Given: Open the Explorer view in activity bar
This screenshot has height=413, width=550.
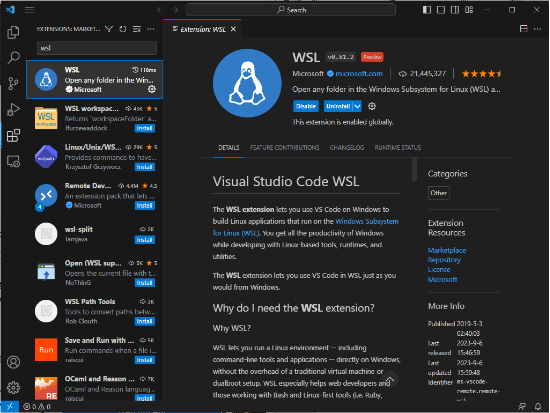Looking at the screenshot, I should [x=13, y=32].
